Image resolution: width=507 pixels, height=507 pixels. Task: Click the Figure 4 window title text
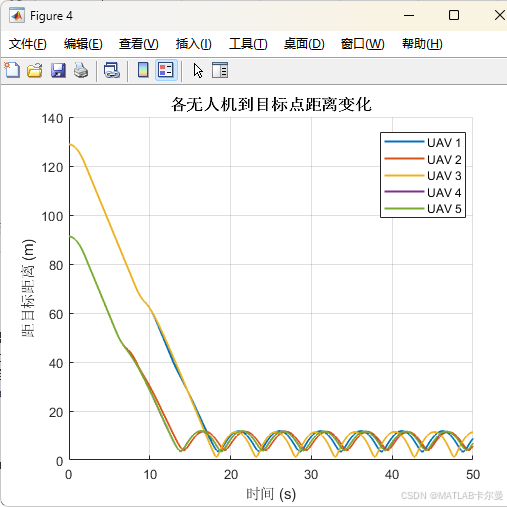(x=51, y=16)
